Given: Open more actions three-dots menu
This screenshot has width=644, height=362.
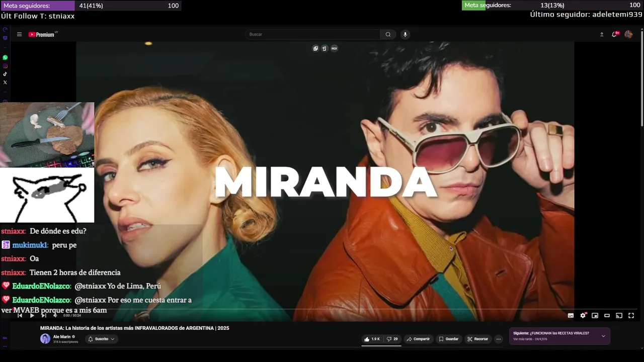Looking at the screenshot, I should pyautogui.click(x=499, y=339).
